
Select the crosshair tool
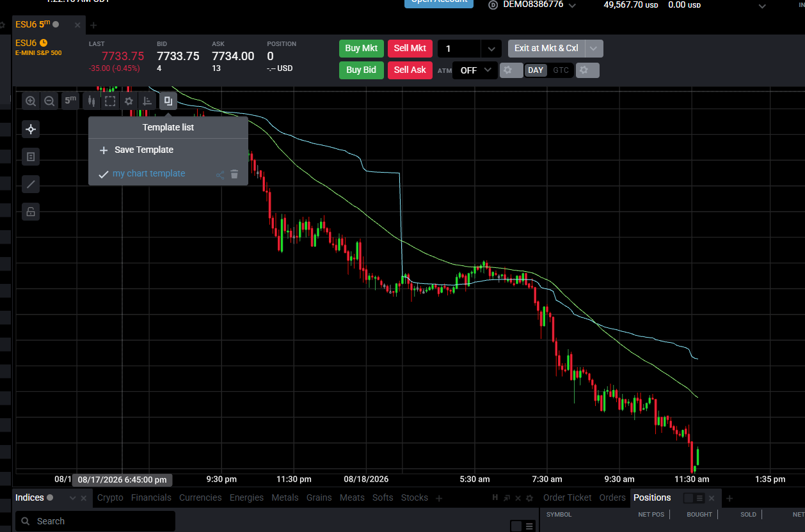pyautogui.click(x=31, y=130)
